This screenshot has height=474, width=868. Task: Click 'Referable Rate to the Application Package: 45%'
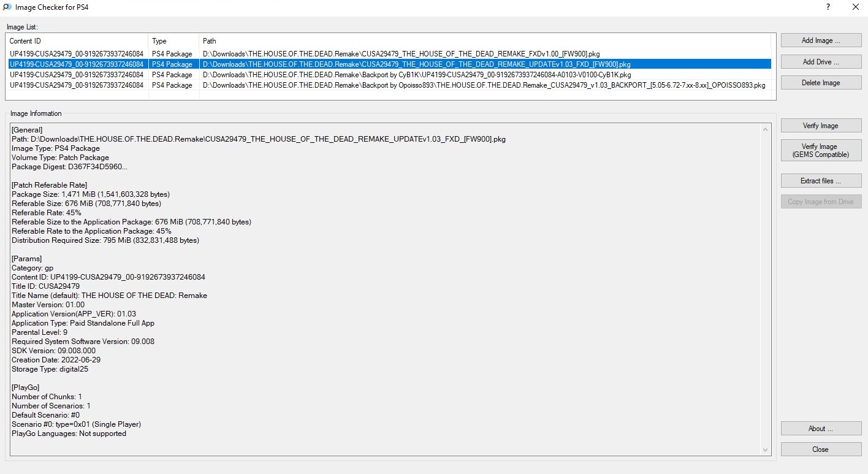click(91, 231)
